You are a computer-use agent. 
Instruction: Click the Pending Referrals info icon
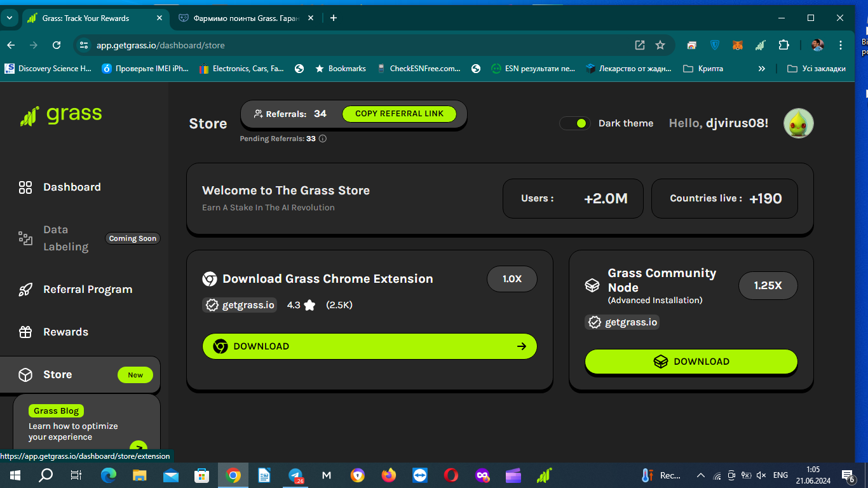pyautogui.click(x=323, y=139)
